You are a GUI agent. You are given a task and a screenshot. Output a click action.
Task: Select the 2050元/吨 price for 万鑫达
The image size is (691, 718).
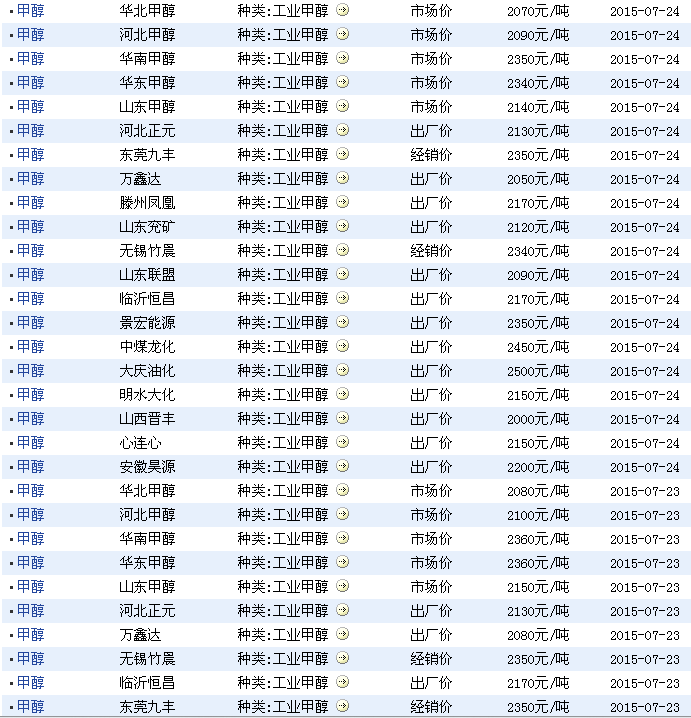538,179
